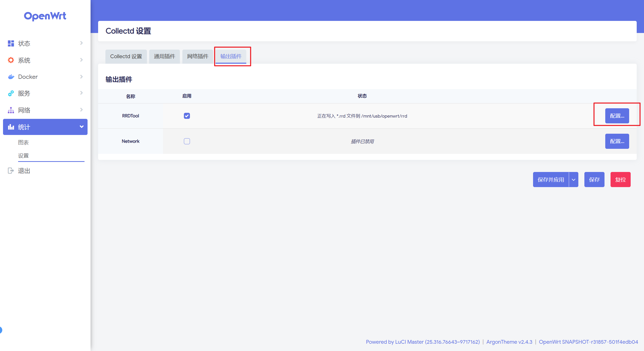The height and width of the screenshot is (351, 644).
Task: Click the Network topology icon
Action: pyautogui.click(x=11, y=110)
